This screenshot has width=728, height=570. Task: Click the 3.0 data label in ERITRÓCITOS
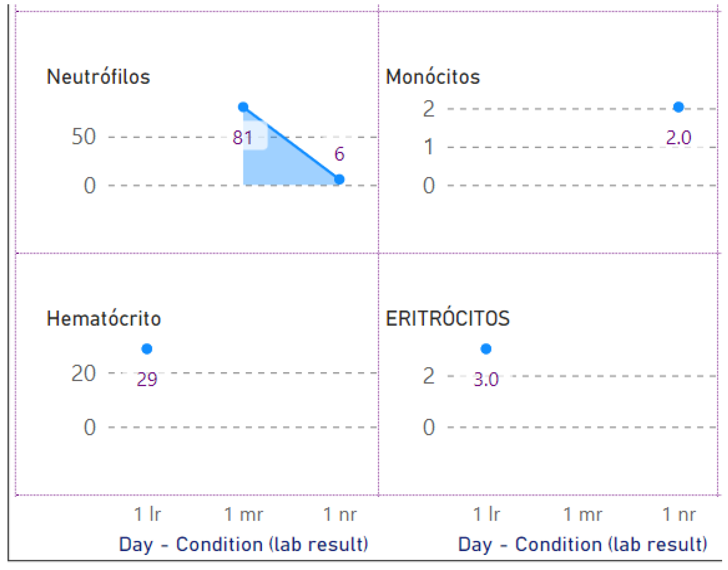[x=486, y=380]
